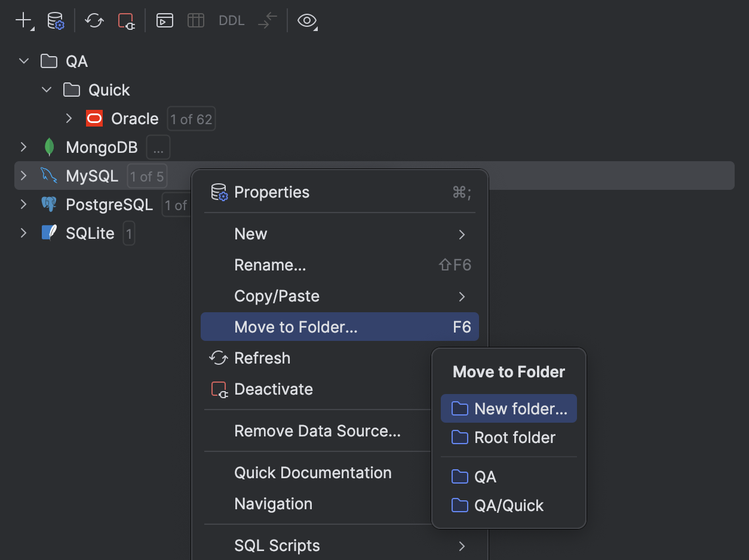Open the eye view options icon
Screen dimensions: 749x560
pyautogui.click(x=306, y=20)
